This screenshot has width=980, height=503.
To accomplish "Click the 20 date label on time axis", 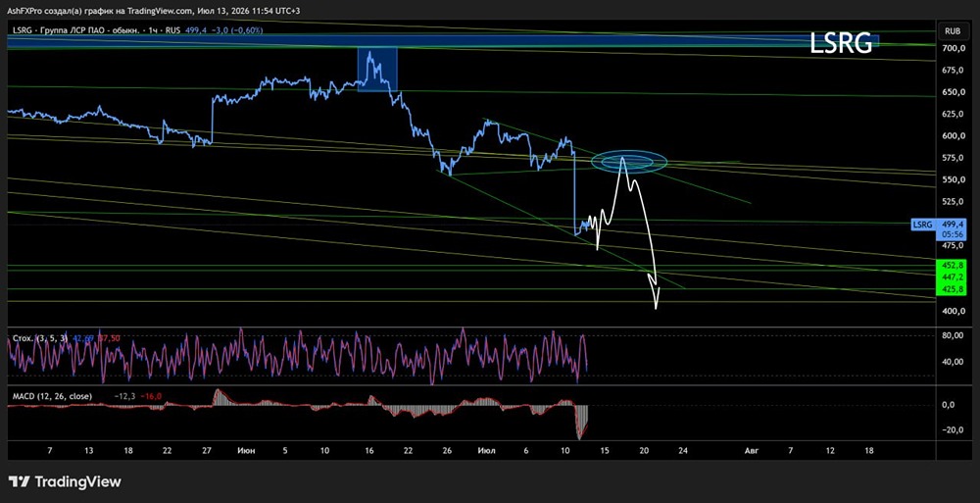I will coord(645,450).
